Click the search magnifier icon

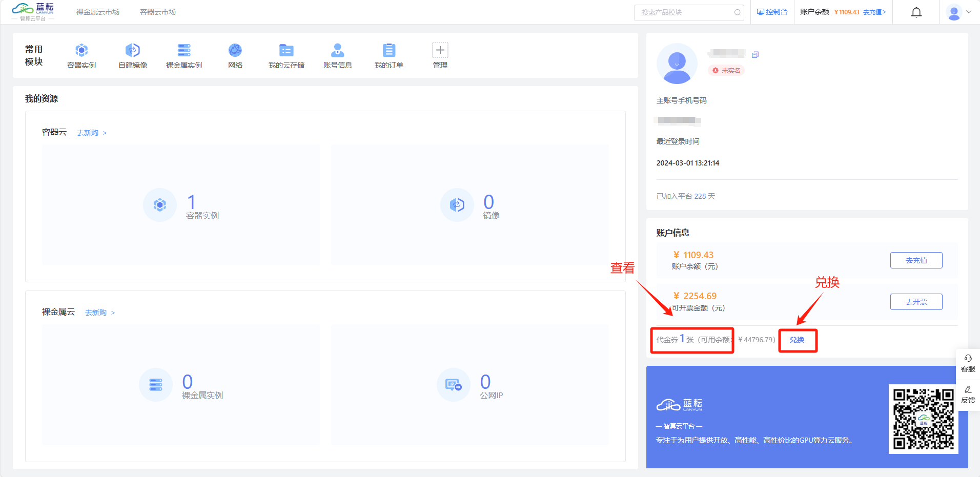click(x=738, y=12)
